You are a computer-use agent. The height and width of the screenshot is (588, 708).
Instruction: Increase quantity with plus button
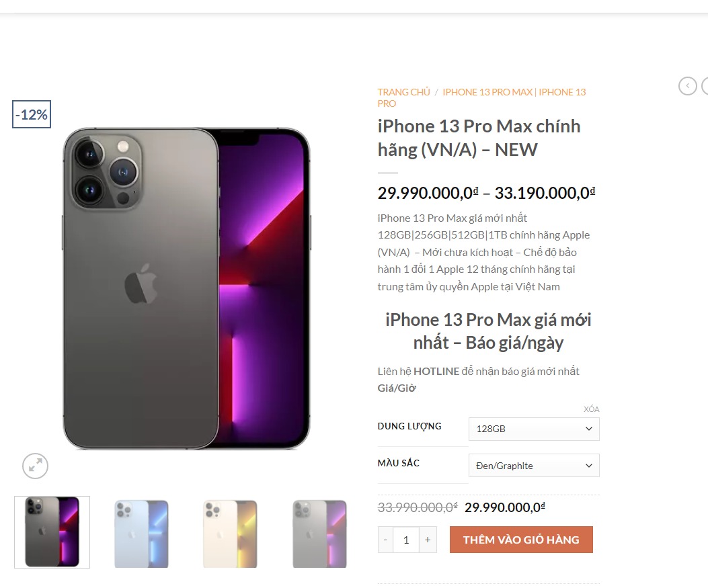coord(427,540)
